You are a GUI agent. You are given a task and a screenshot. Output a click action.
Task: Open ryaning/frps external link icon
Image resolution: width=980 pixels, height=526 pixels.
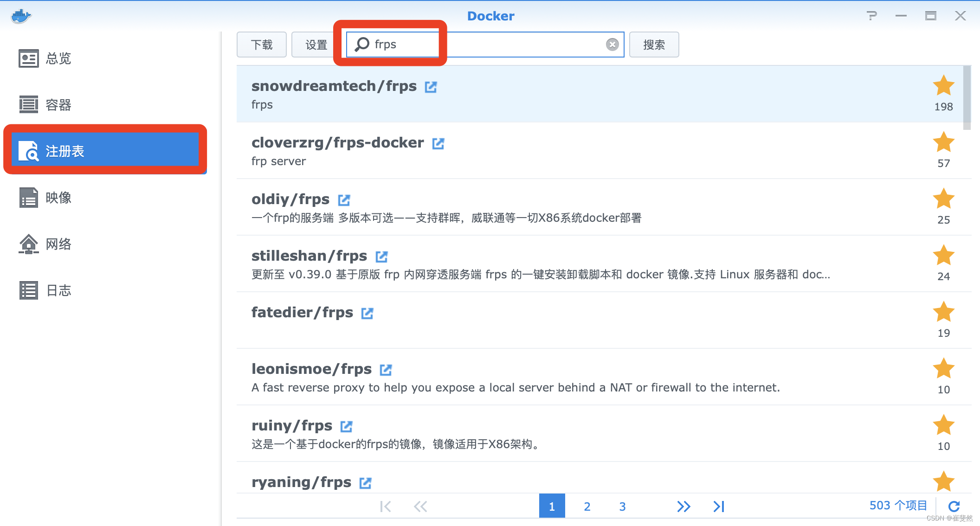tap(366, 483)
